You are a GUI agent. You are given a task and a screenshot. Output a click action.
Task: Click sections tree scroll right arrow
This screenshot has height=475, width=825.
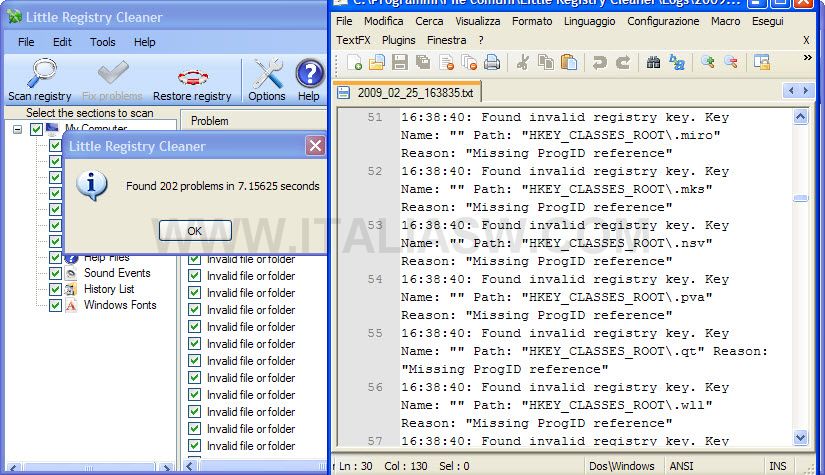[166, 468]
